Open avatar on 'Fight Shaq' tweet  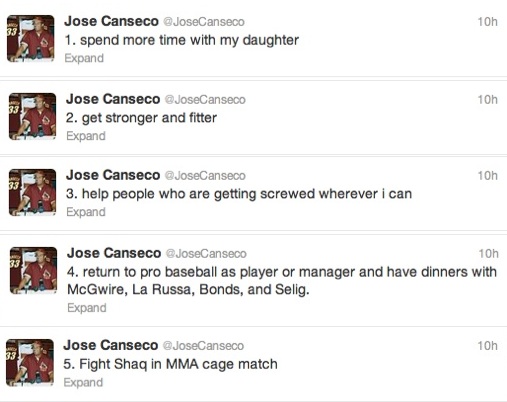[x=30, y=362]
